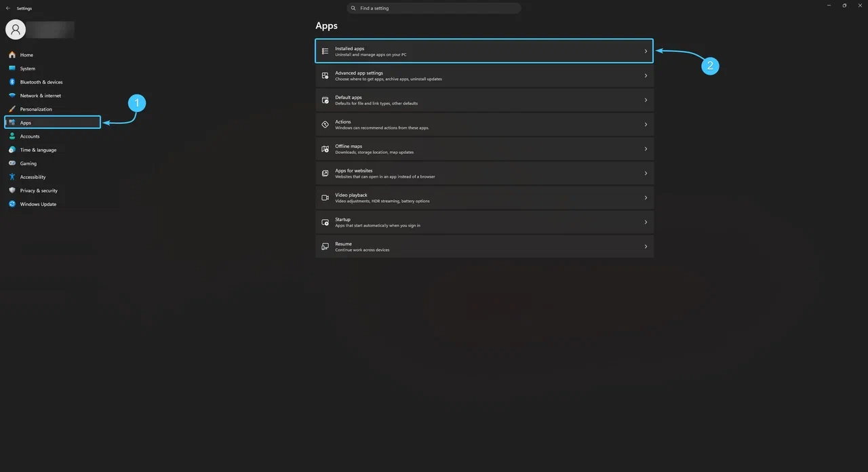Click the Windows Update sidebar icon
This screenshot has width=868, height=472.
12,204
